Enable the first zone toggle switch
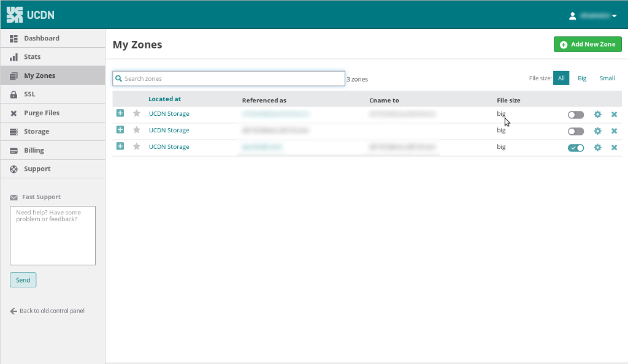628x364 pixels. pyautogui.click(x=575, y=115)
